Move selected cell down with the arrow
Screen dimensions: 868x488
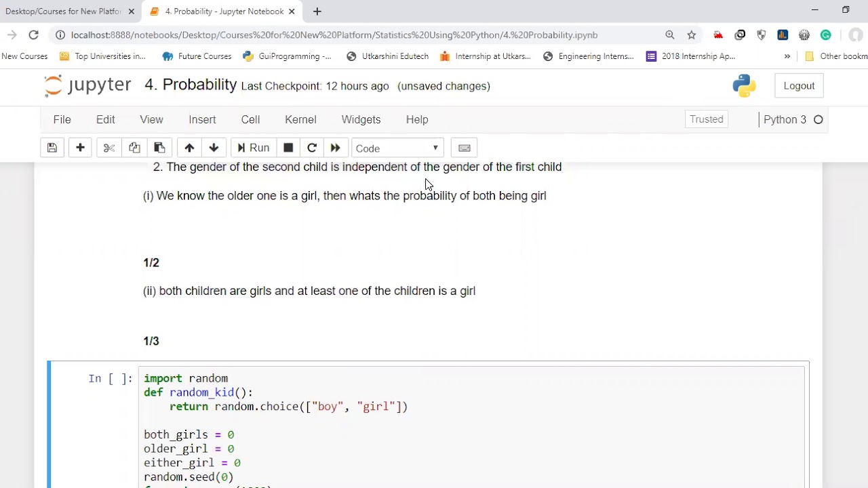click(214, 148)
